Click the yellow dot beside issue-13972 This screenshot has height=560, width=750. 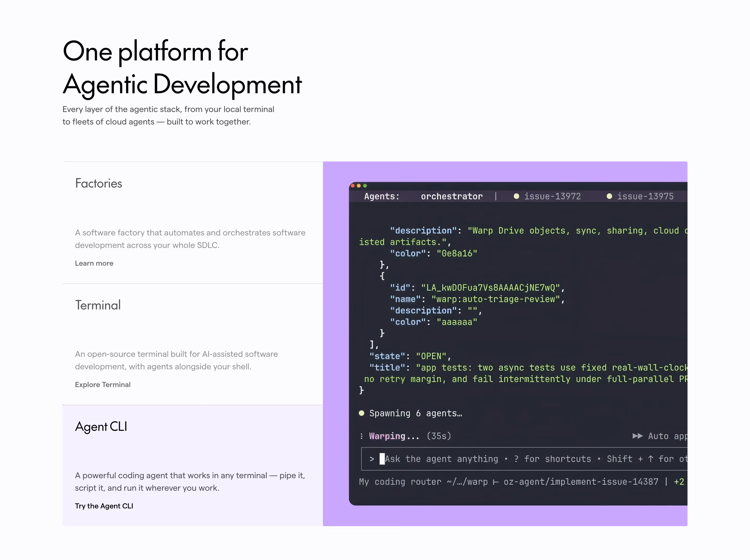coord(516,196)
